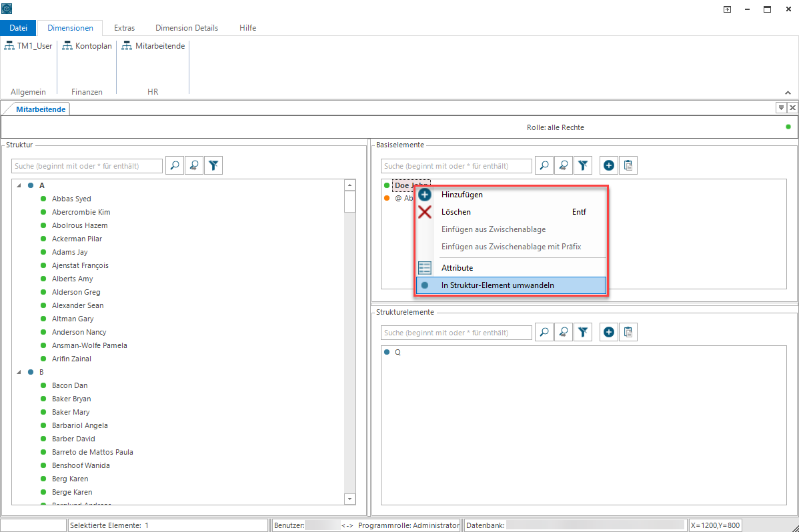Image resolution: width=799 pixels, height=532 pixels.
Task: Select Ackerman Pilar in the tree
Action: [x=77, y=239]
